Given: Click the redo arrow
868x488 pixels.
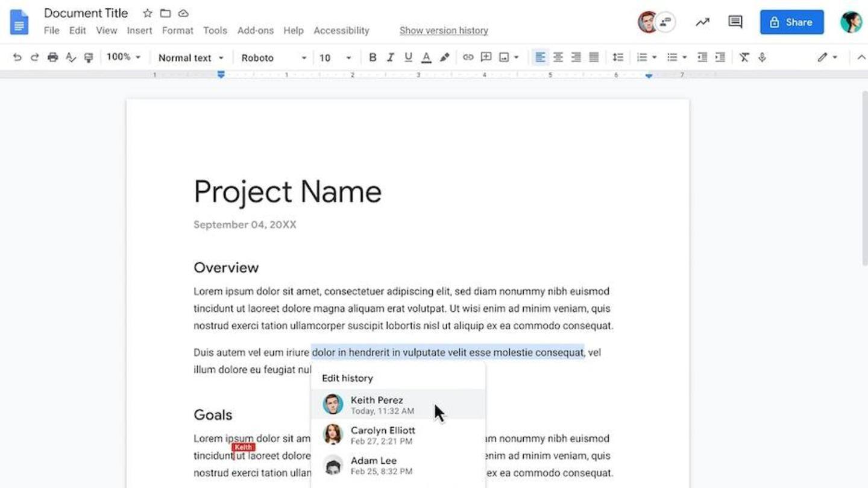Looking at the screenshot, I should pos(34,57).
